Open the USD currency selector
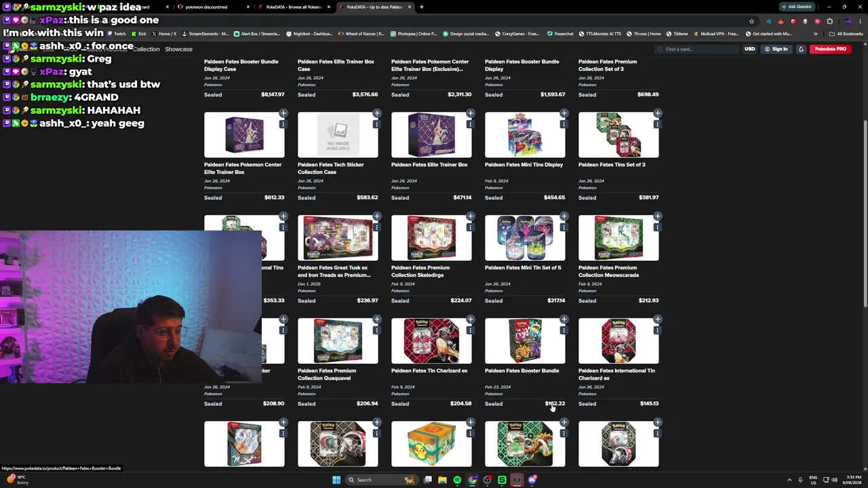This screenshot has width=868, height=488. [x=749, y=49]
